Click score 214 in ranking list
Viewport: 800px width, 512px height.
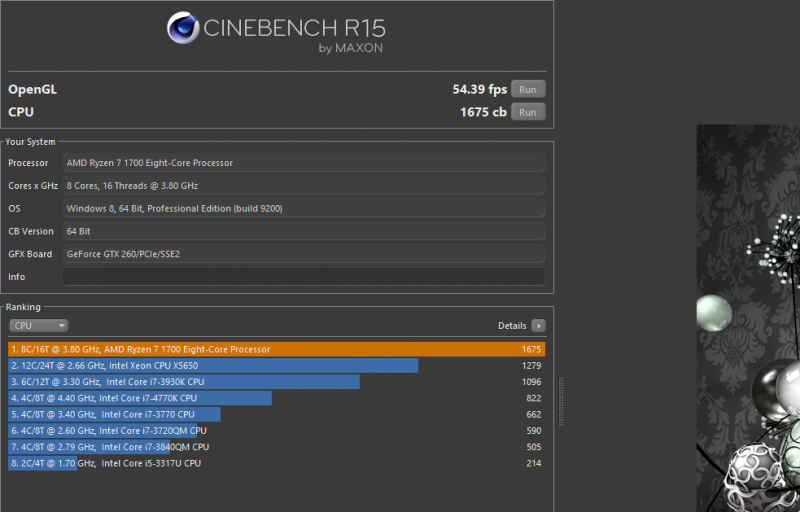tap(534, 464)
